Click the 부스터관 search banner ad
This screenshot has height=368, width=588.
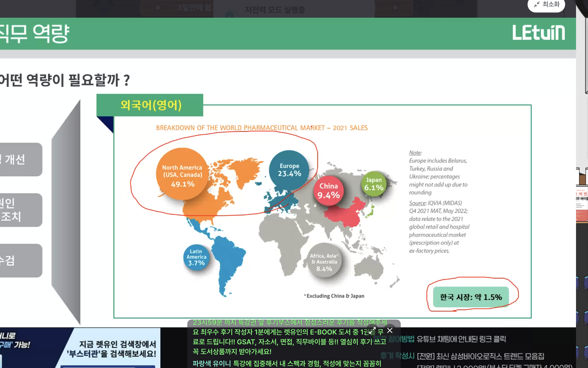pos(112,349)
